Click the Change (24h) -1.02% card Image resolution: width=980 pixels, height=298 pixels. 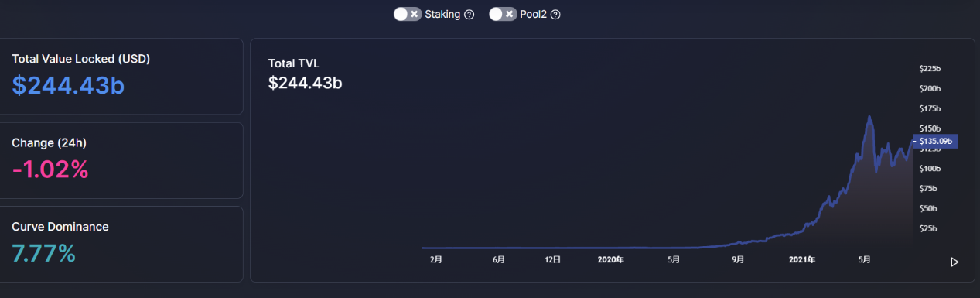coord(121,160)
